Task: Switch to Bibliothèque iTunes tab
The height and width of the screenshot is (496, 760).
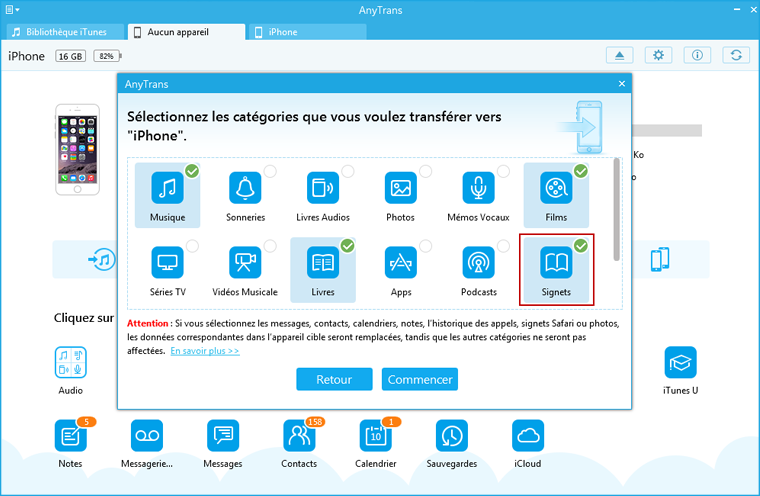Action: coord(65,32)
